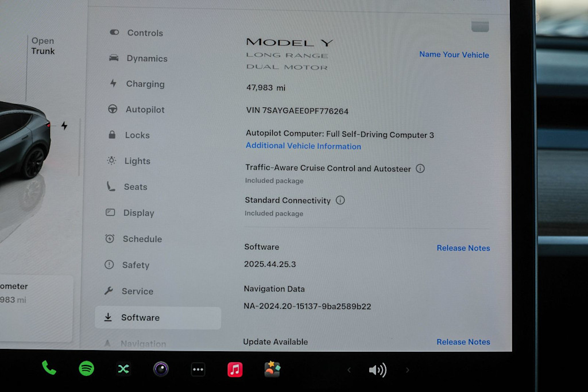View Release Notes for the current Software
The height and width of the screenshot is (392, 588).
coord(463,248)
